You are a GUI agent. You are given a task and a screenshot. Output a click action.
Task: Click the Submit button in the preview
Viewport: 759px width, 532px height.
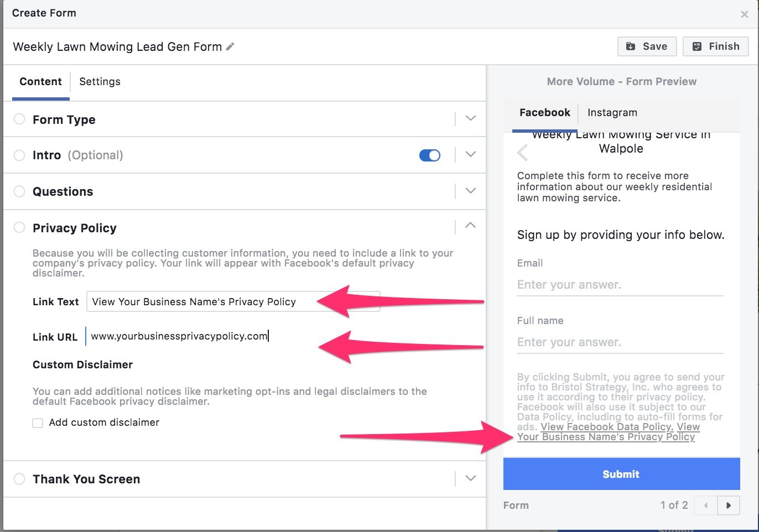tap(621, 474)
